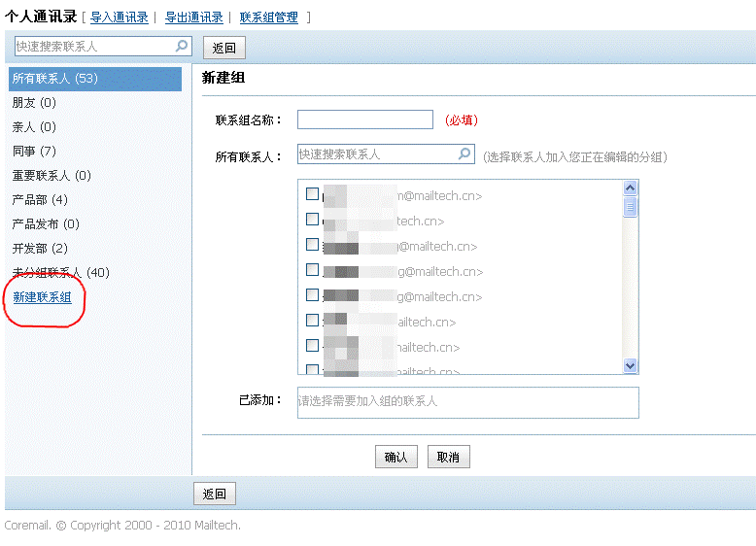This screenshot has height=546, width=756.
Task: Select the fifth contact checkbox
Action: click(x=312, y=295)
